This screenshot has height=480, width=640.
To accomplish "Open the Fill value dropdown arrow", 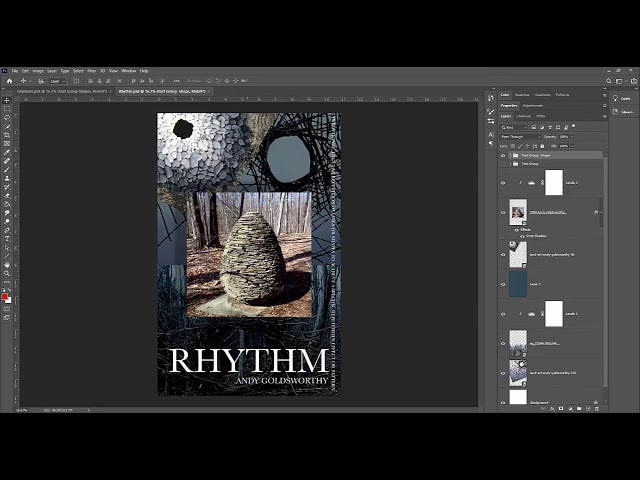I will 572,146.
